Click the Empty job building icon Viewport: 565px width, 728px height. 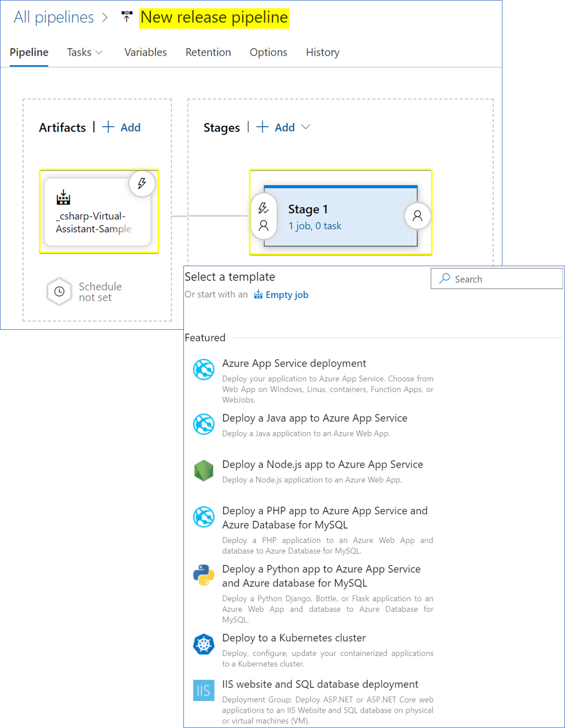258,294
